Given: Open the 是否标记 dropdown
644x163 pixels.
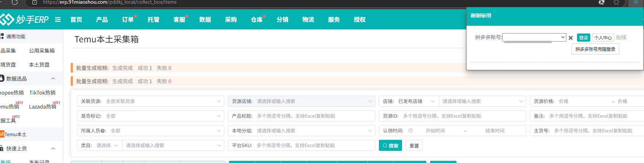Looking at the screenshot, I should tap(151, 116).
